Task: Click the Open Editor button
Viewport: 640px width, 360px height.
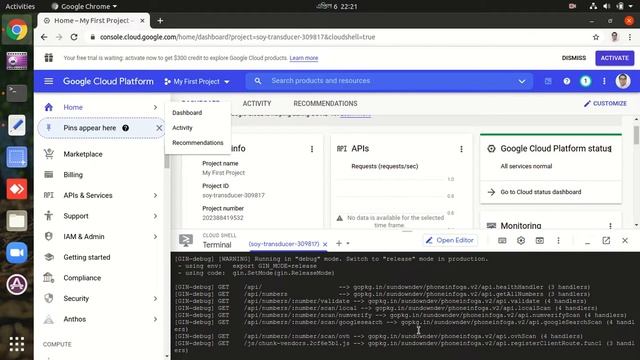Action: [450, 240]
